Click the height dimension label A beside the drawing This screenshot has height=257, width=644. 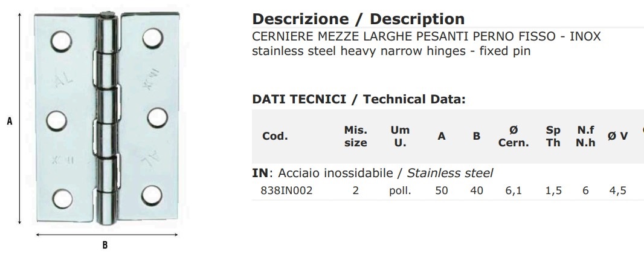[x=9, y=121]
